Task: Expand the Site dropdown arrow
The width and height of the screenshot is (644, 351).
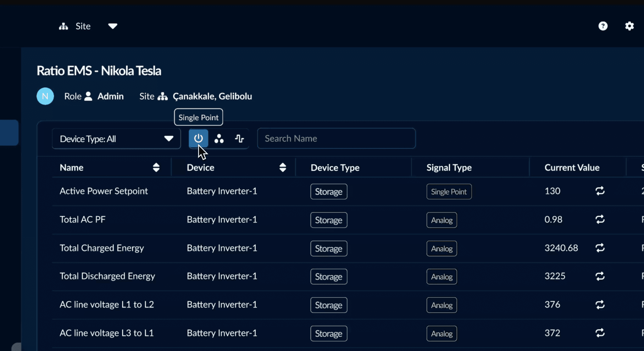Action: (x=113, y=26)
